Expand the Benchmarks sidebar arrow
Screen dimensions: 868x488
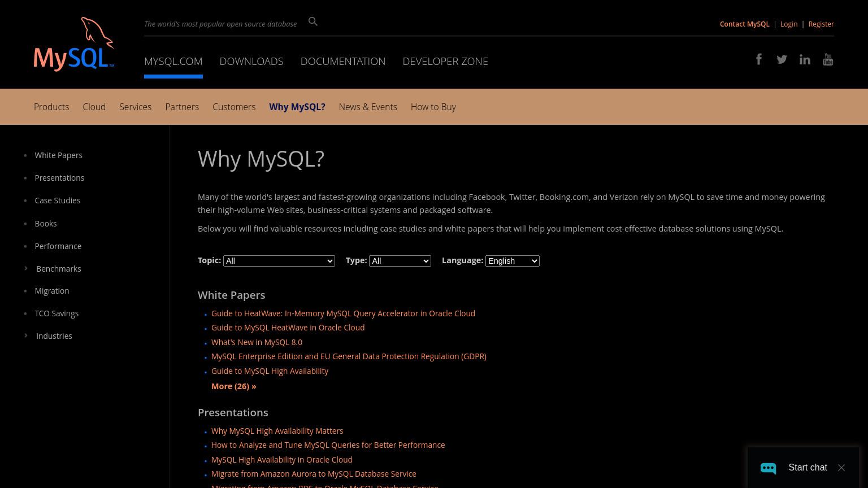pyautogui.click(x=26, y=268)
